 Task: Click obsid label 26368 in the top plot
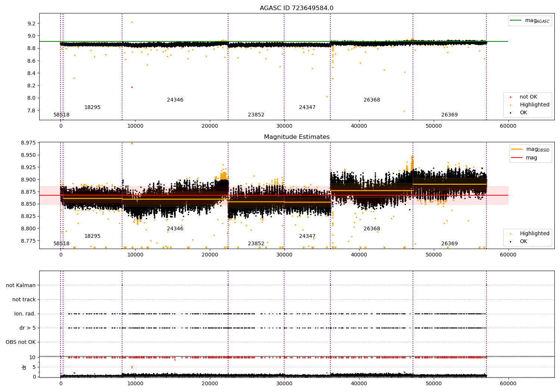372,100
